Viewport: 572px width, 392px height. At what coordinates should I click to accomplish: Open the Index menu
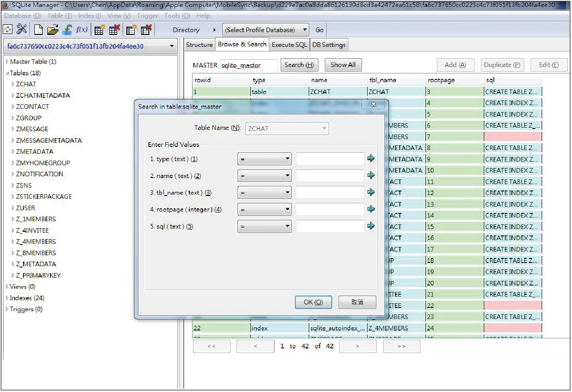[x=90, y=16]
